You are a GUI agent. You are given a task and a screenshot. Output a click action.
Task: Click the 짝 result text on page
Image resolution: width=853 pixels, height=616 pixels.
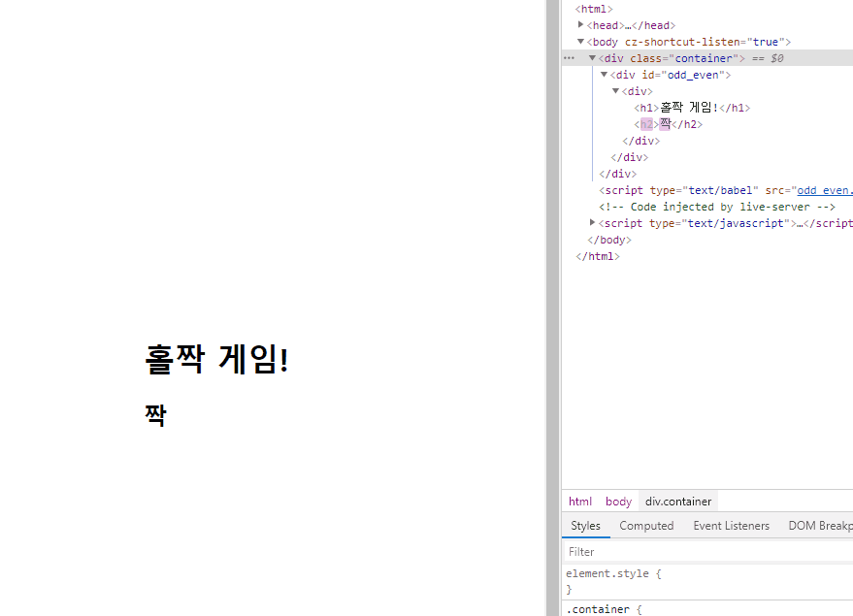[155, 415]
